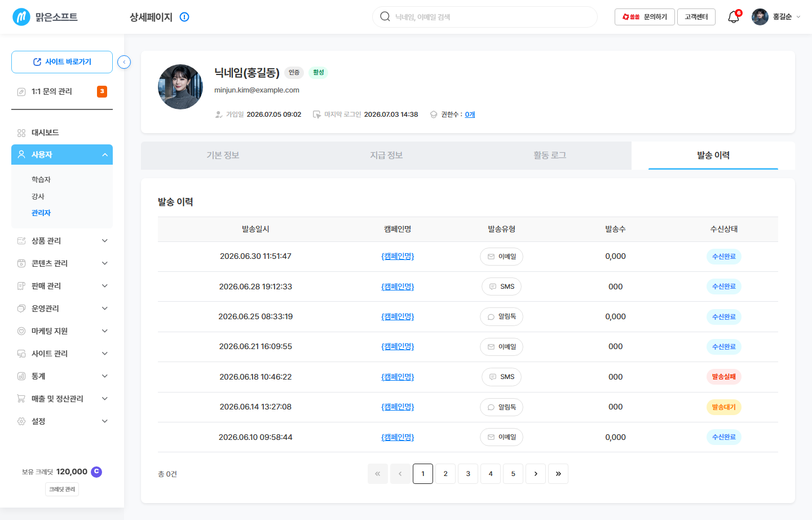Expand the 사이트 관리 menu

(x=105, y=354)
